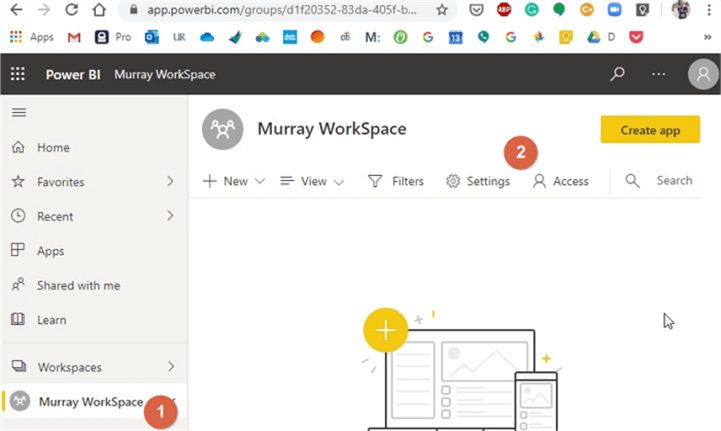Viewport: 721px width, 431px height.
Task: Click Create app button
Action: [650, 130]
